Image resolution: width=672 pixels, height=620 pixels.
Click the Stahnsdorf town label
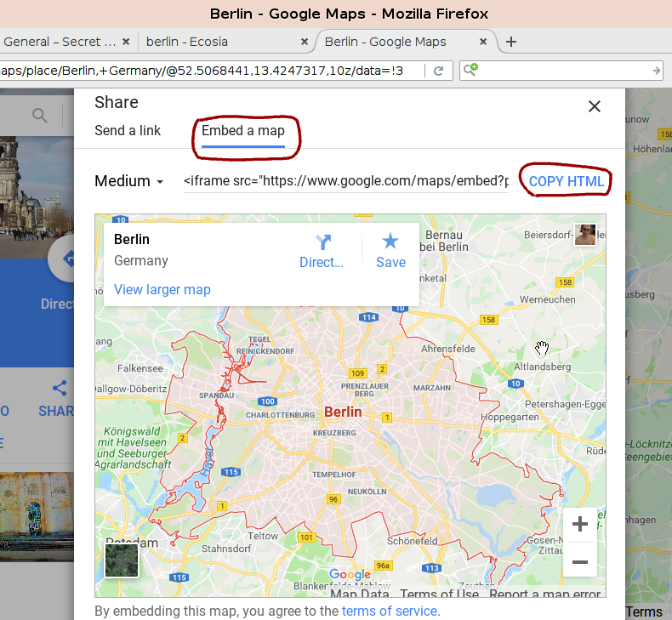(226, 549)
